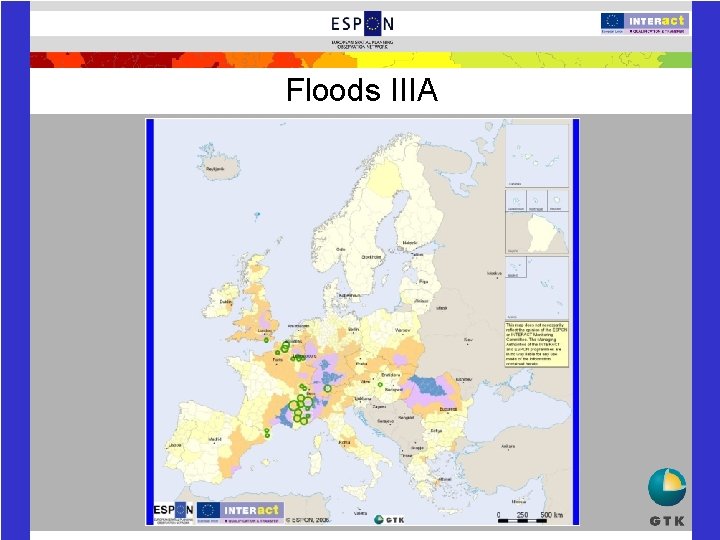Viewport: 720px width, 540px height.
Task: Click the Moskva city label
Action: tap(495, 273)
